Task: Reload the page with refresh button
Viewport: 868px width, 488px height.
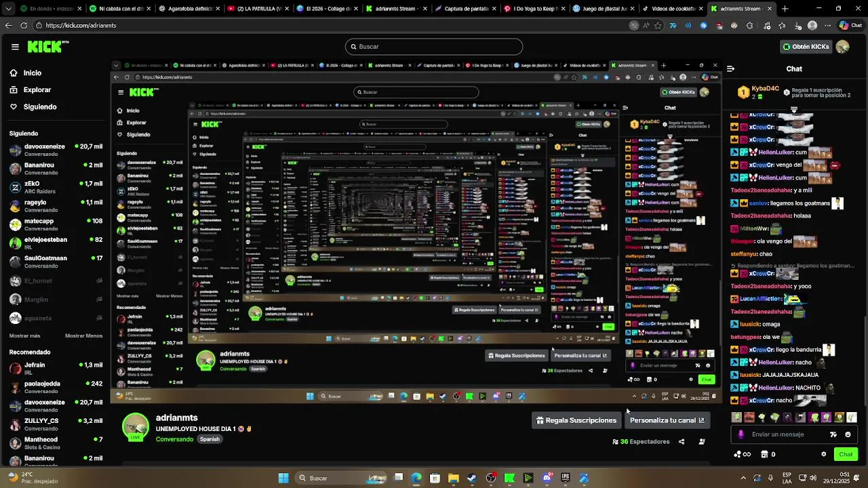Action: coord(24,25)
